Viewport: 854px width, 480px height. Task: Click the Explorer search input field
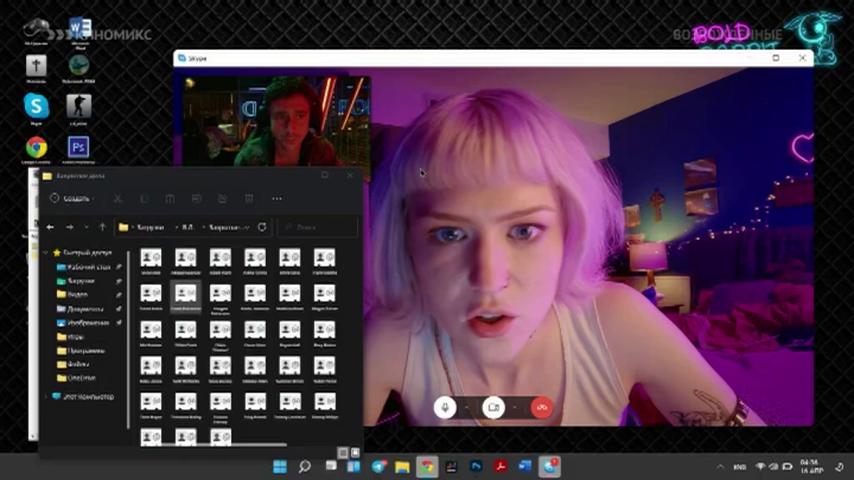click(318, 227)
